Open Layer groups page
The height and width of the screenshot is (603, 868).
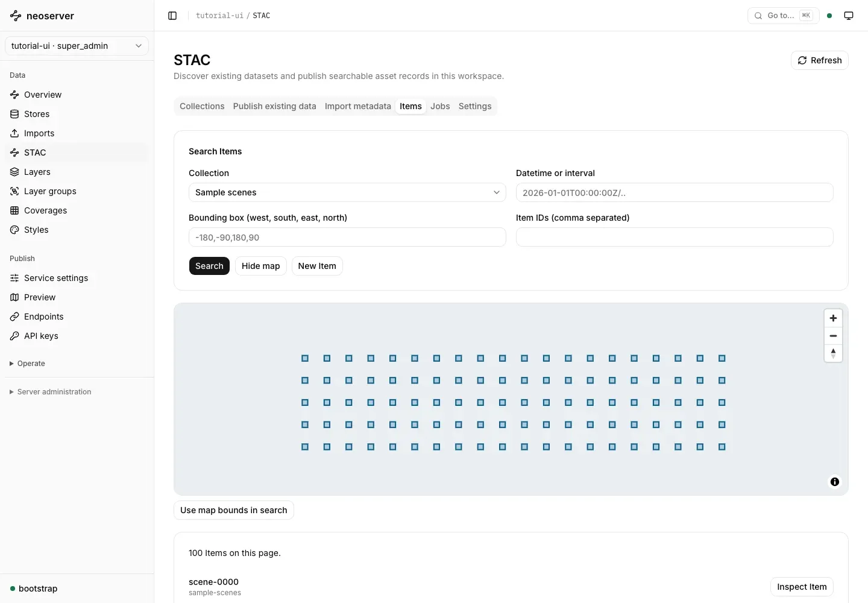(77, 191)
